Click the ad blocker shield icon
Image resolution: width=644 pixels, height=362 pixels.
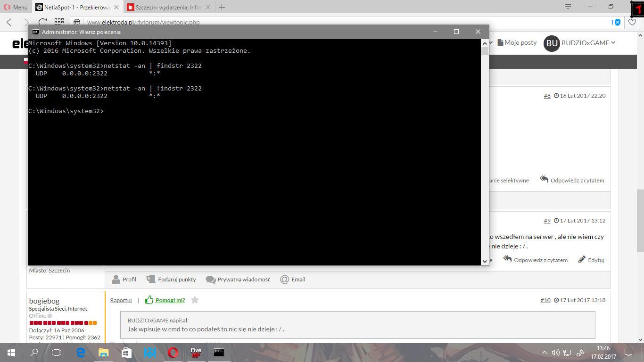click(617, 22)
